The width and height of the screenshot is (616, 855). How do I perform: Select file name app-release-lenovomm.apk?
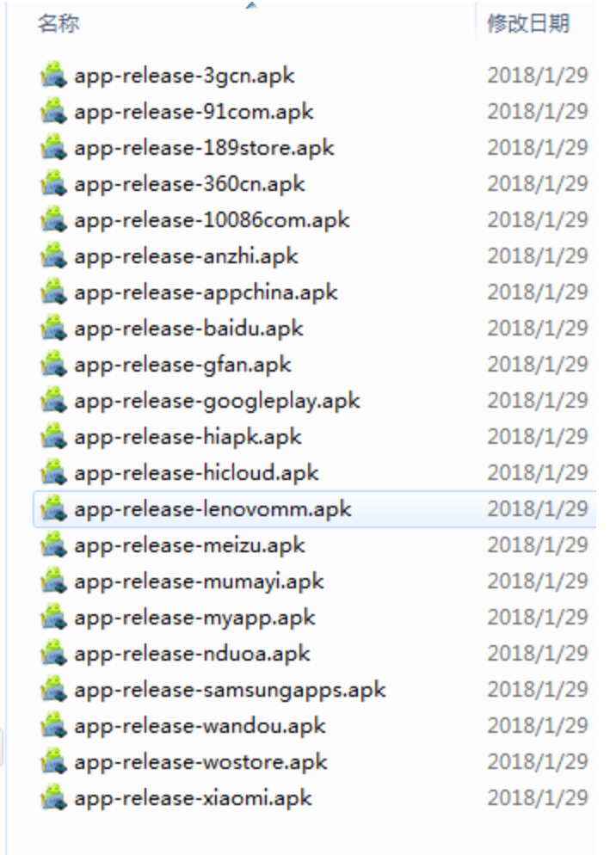pyautogui.click(x=213, y=510)
